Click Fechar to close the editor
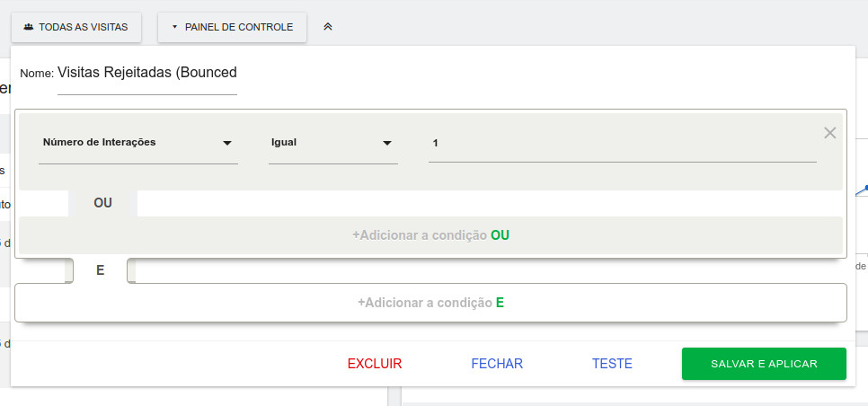Screen dimensions: 868x406 point(497,364)
